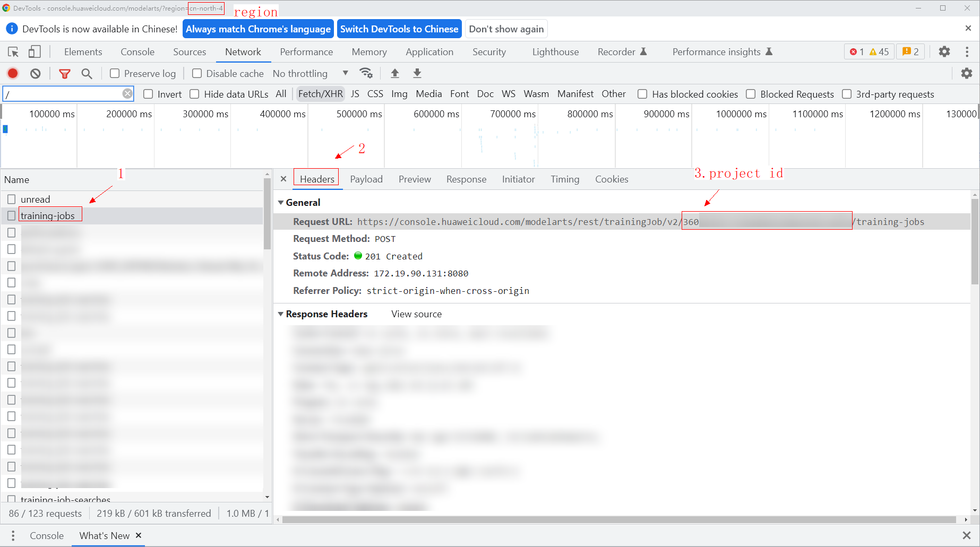
Task: Check Blocked Requests checkbox
Action: click(x=751, y=94)
